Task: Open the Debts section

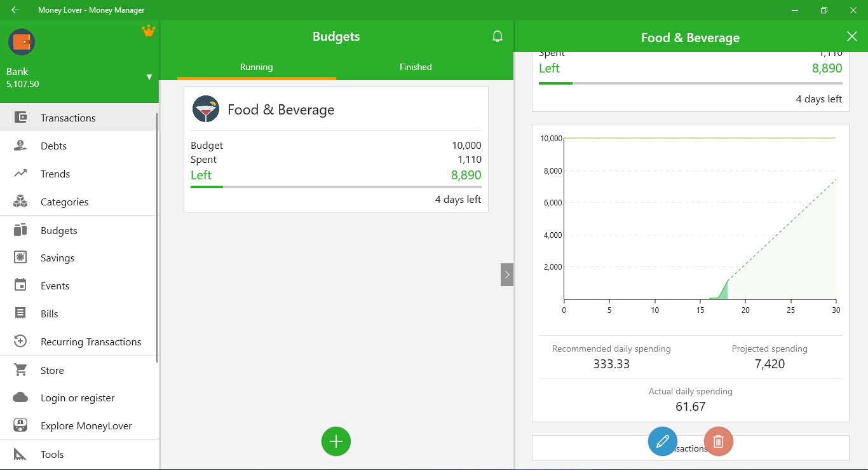Action: pyautogui.click(x=53, y=146)
